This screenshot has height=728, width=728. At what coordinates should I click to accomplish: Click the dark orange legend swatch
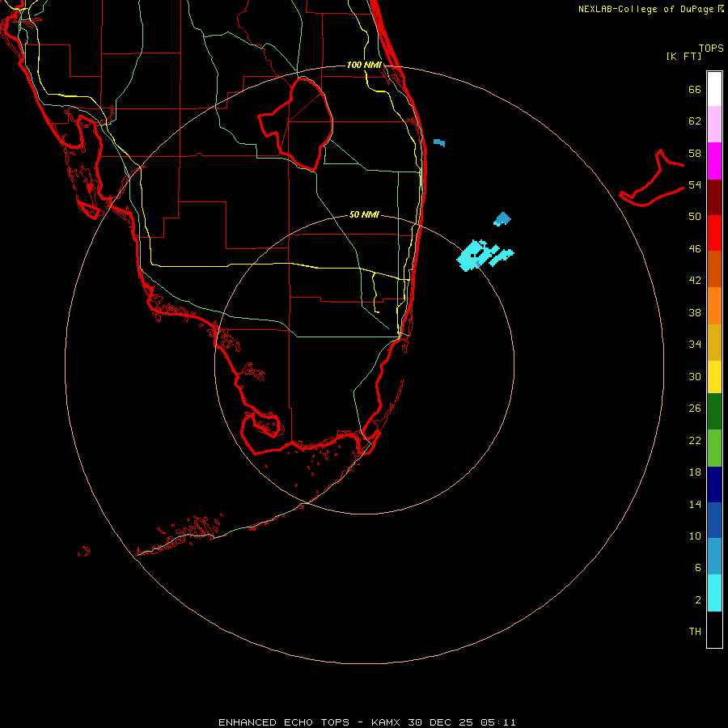click(x=714, y=269)
